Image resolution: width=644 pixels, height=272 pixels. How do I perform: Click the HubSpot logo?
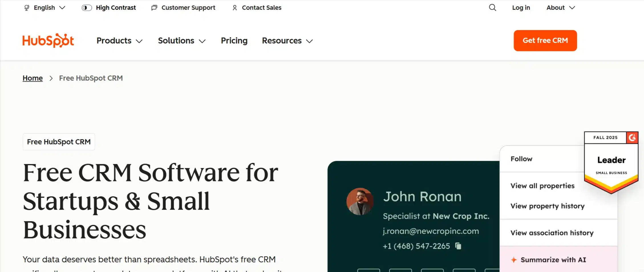pyautogui.click(x=48, y=41)
